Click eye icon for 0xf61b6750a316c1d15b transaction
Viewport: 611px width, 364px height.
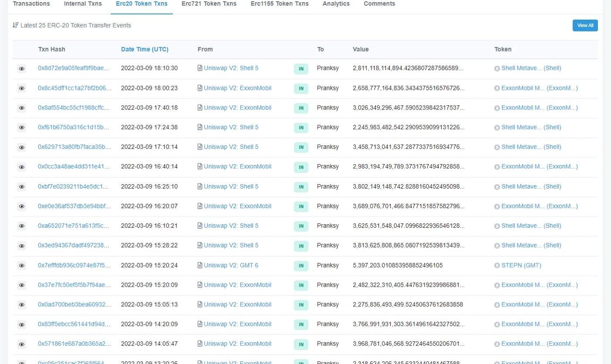(x=21, y=127)
